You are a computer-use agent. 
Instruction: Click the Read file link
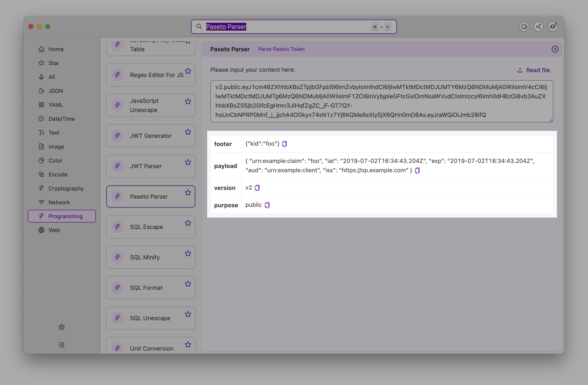tap(533, 70)
